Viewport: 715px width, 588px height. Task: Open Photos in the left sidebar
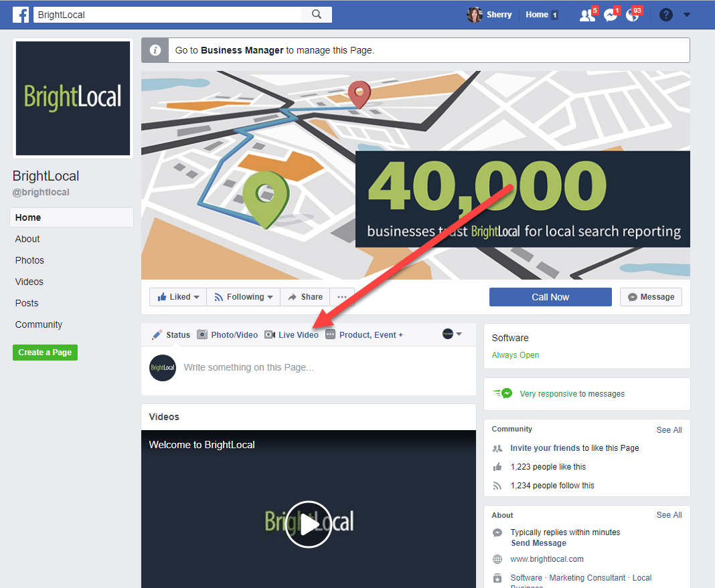click(29, 260)
